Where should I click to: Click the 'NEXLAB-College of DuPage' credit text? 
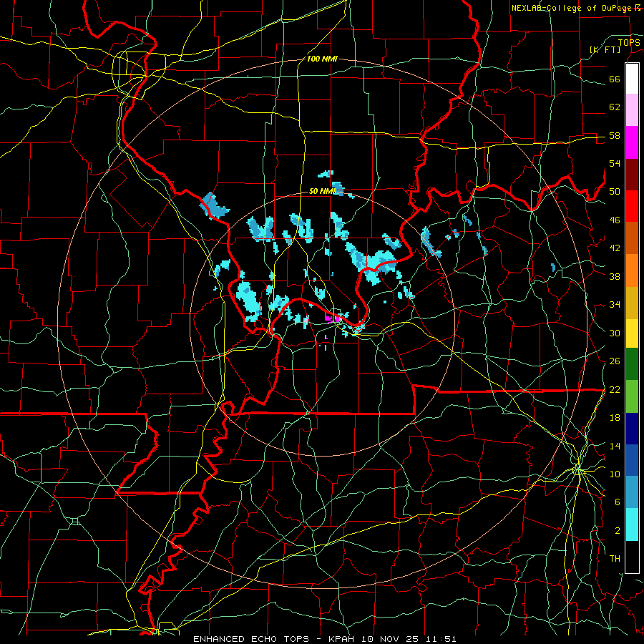pos(572,8)
